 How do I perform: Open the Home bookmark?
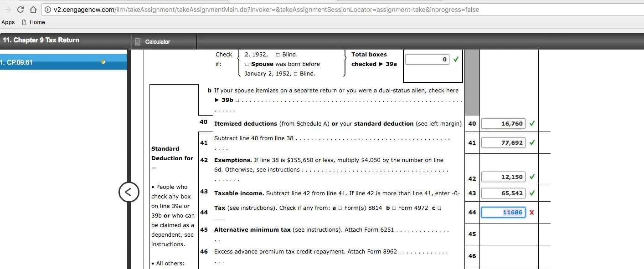coord(36,22)
